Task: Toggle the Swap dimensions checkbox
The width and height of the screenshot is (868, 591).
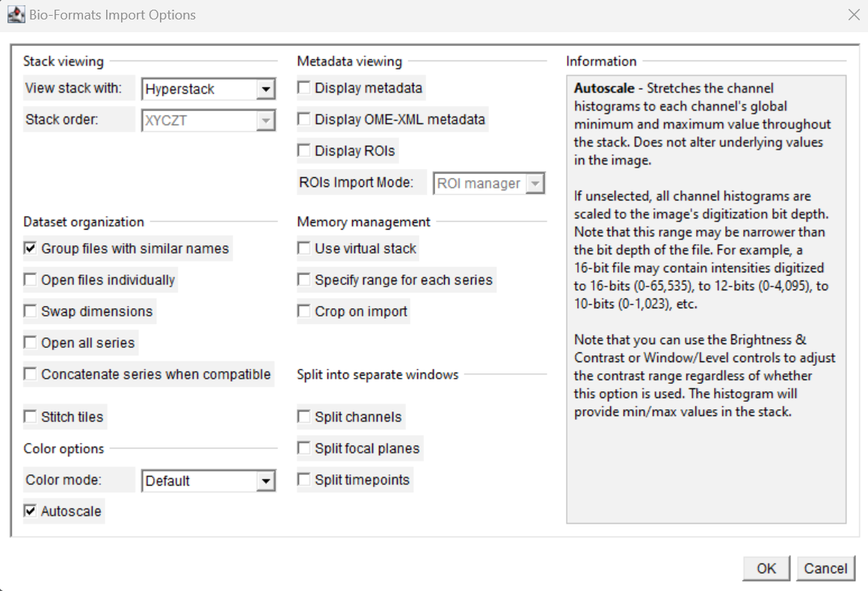Action: [30, 311]
